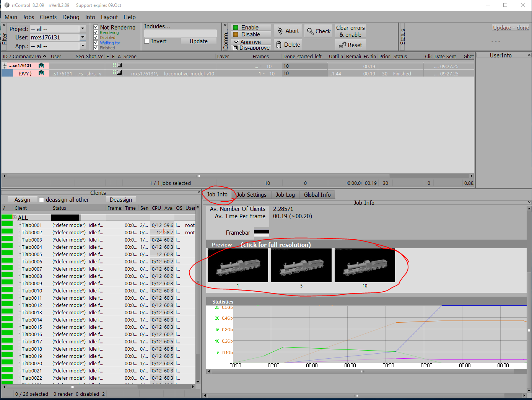Check the deassign all other box
Image resolution: width=532 pixels, height=400 pixels.
click(42, 200)
